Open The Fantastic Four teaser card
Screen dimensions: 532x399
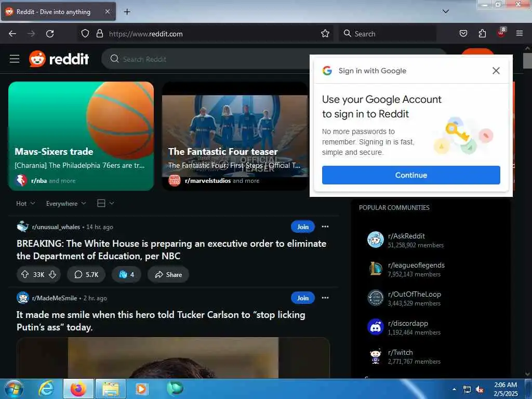pos(235,136)
